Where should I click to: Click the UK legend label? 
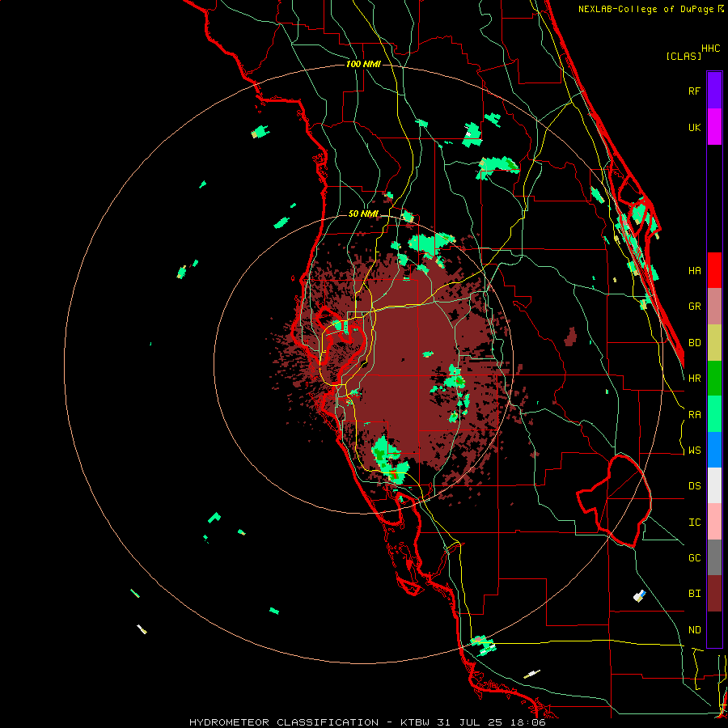click(x=695, y=127)
